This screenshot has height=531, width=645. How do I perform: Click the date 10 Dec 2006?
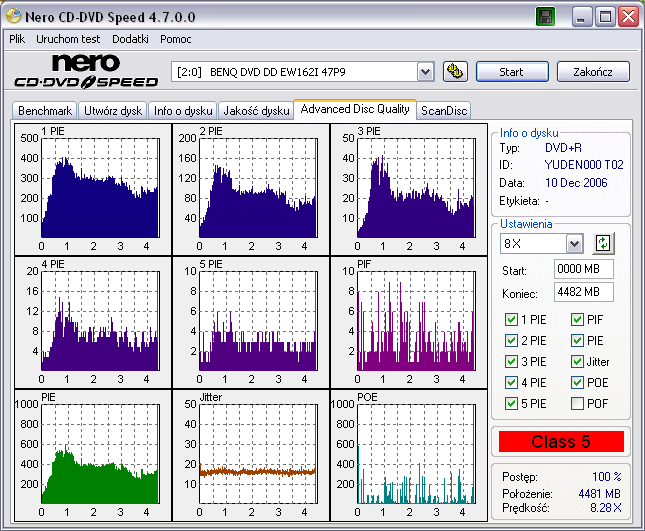point(576,183)
